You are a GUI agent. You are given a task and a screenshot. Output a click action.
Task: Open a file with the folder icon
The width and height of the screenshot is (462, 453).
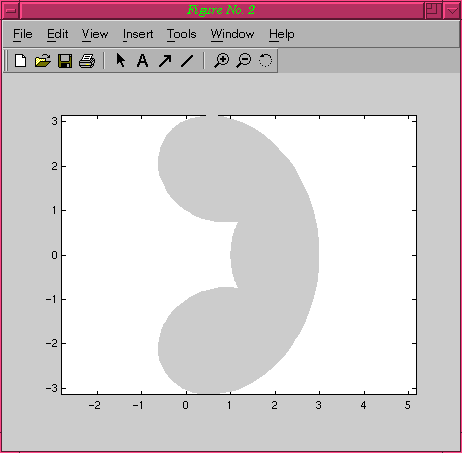pyautogui.click(x=43, y=61)
